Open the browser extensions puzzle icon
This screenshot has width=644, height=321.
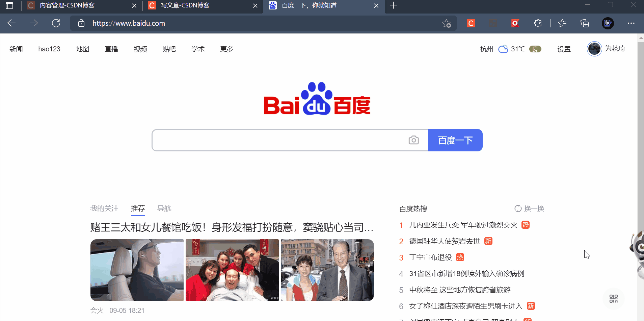(538, 23)
